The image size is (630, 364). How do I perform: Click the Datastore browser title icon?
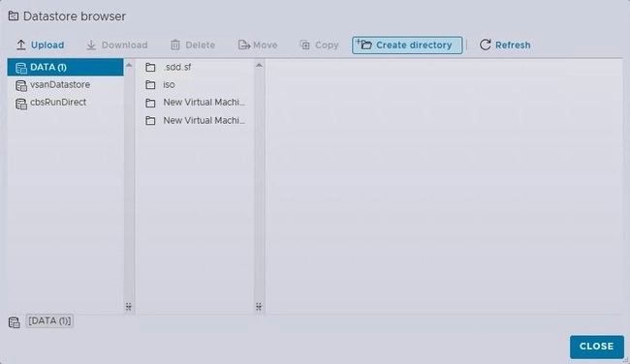click(x=14, y=16)
